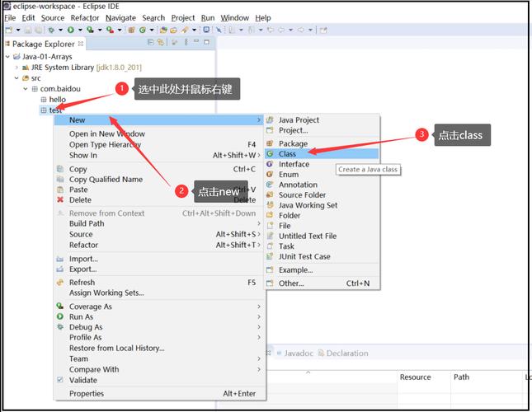532x412 pixels.
Task: Click the Pin Editor icon at toolbar end
Action: (x=323, y=30)
